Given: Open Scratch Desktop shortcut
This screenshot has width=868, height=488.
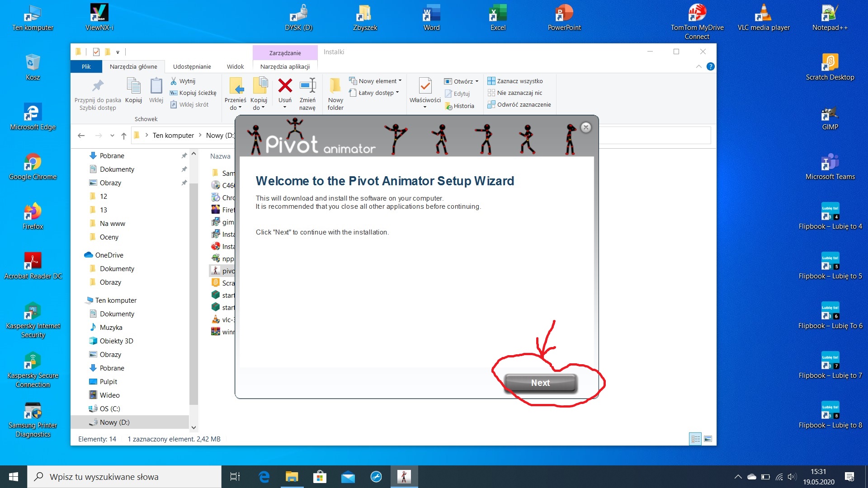Looking at the screenshot, I should pyautogui.click(x=830, y=68).
